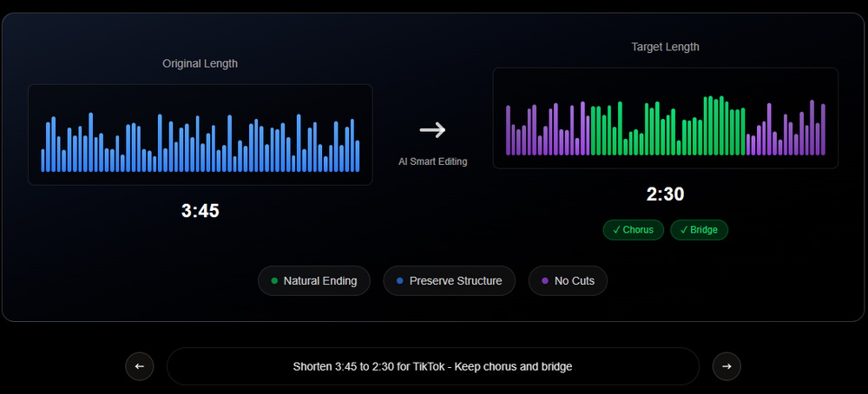Click the 2:30 target duration value
The height and width of the screenshot is (394, 868).
666,194
